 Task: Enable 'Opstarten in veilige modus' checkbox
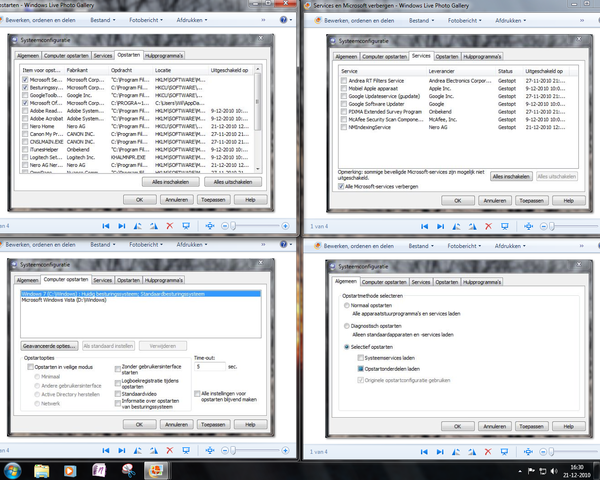31,367
